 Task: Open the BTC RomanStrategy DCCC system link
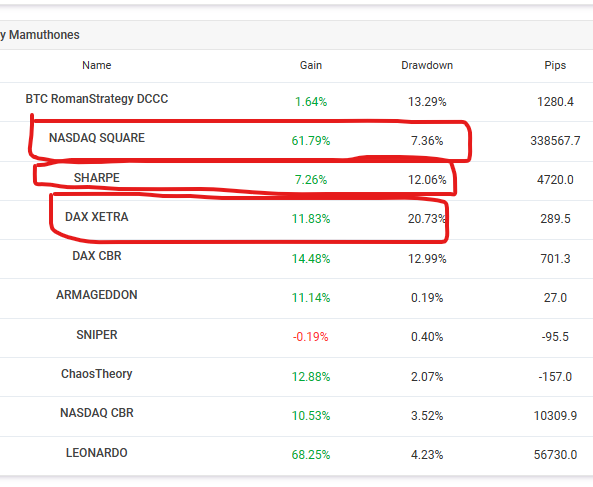[97, 99]
